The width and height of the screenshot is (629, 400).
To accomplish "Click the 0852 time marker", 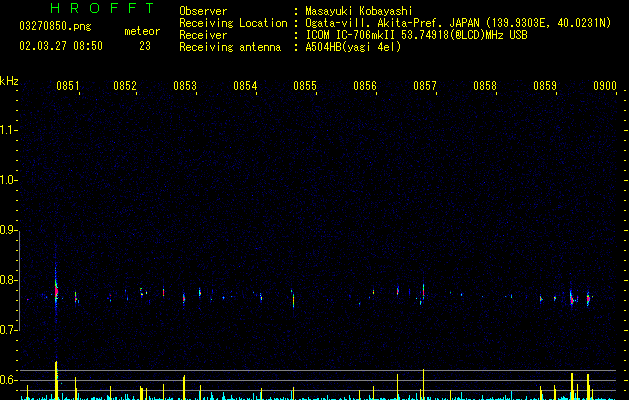I will (x=125, y=85).
